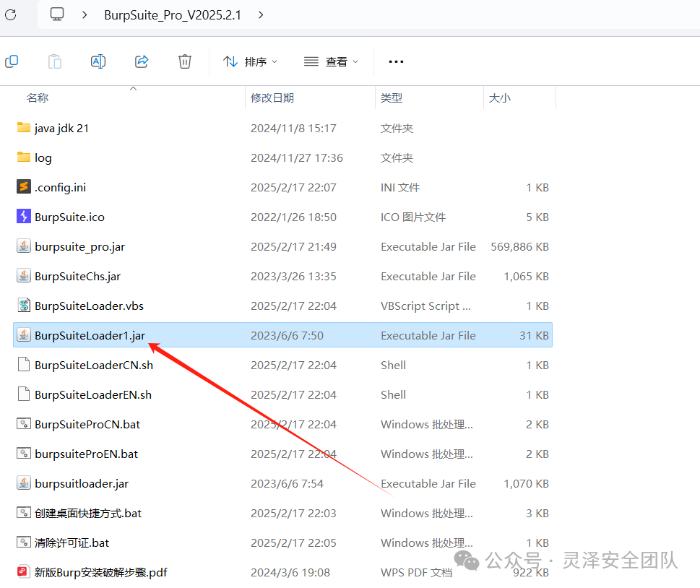Select the file name BurpSuiteLoader1.jar
The height and width of the screenshot is (588, 700).
[90, 336]
